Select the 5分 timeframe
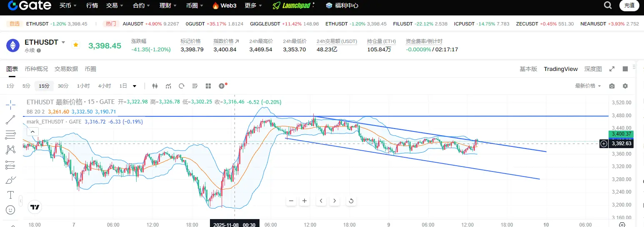Image resolution: width=644 pixels, height=227 pixels. point(26,86)
